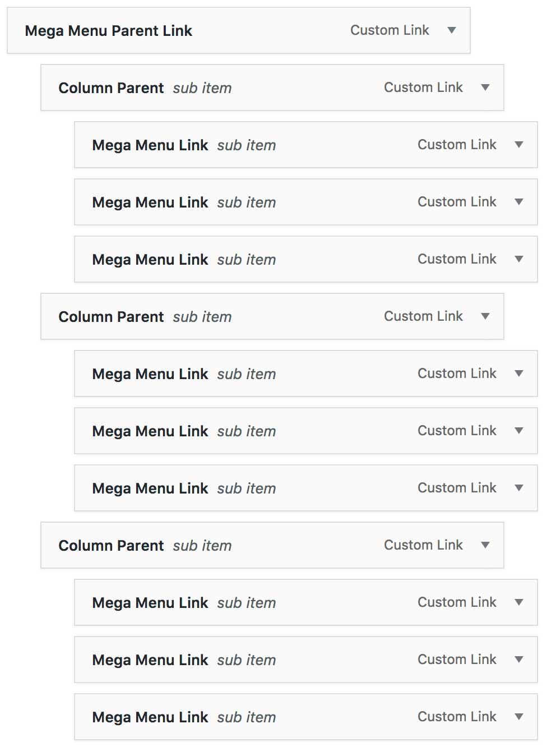Toggle arrow on seventh Mega Menu Link
Screen dimensions: 547x756
pyautogui.click(x=518, y=602)
